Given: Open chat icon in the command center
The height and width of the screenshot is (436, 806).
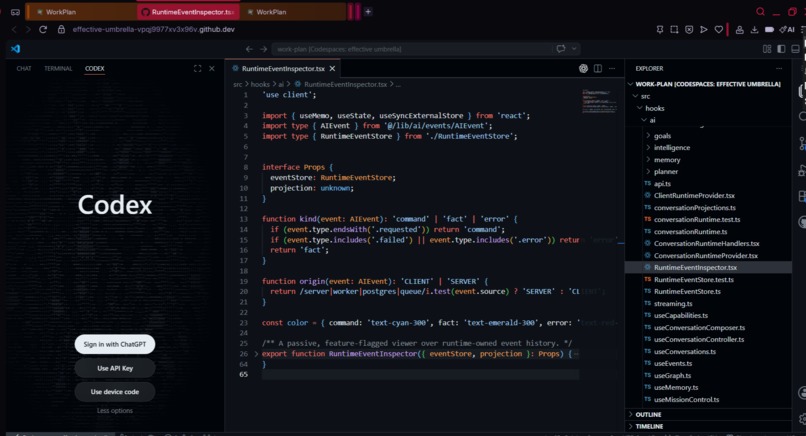Looking at the screenshot, I should pos(561,49).
